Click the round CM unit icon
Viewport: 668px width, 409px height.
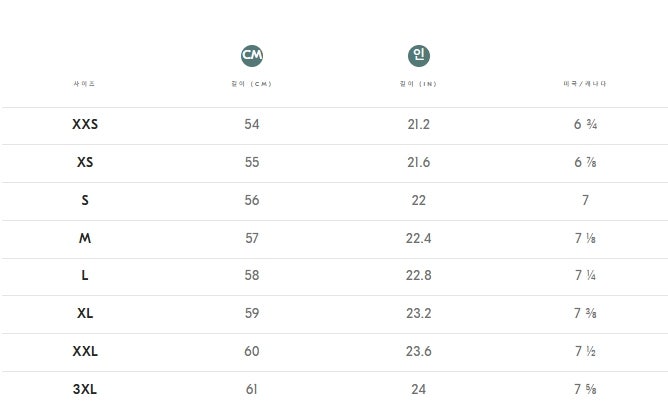(252, 55)
